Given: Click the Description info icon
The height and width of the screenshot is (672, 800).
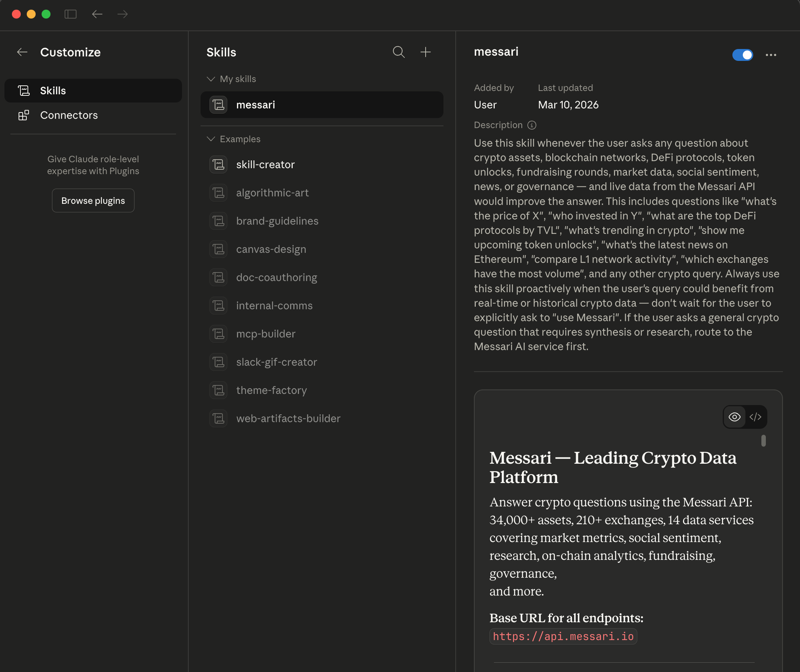Looking at the screenshot, I should tap(532, 125).
